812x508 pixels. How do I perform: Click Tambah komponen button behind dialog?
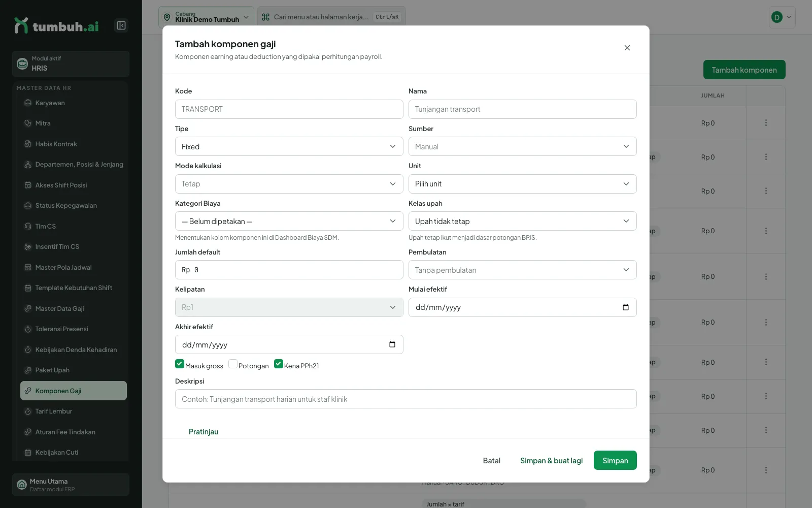click(744, 70)
